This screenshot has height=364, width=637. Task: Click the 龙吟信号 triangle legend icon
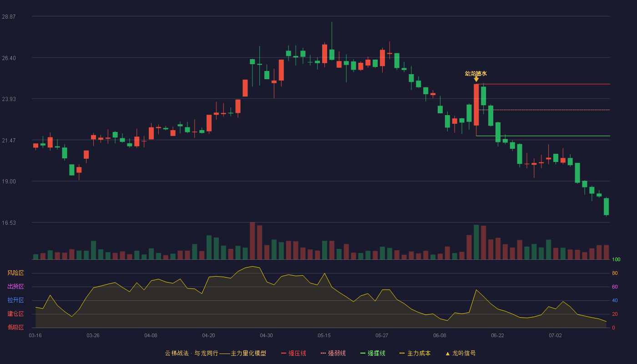(447, 354)
